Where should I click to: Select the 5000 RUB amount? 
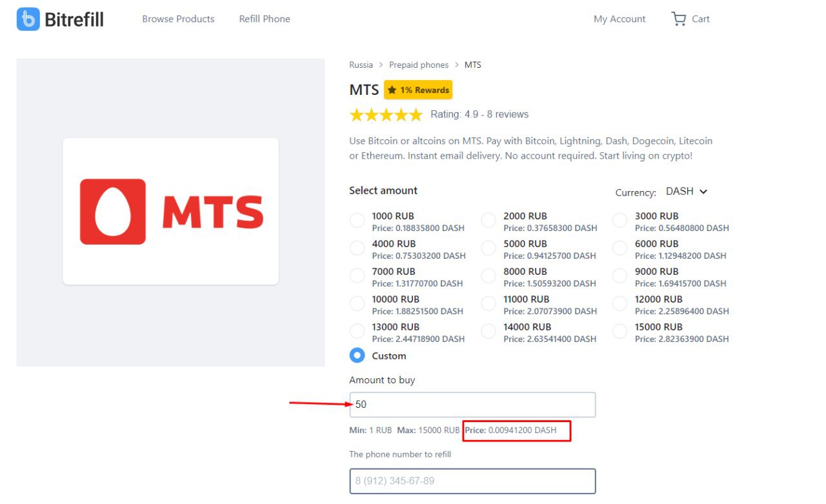click(x=489, y=248)
